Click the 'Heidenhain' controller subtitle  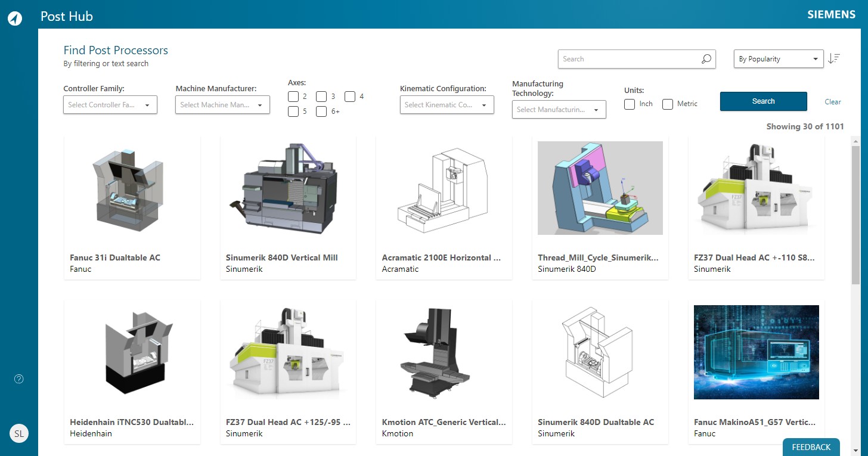point(91,434)
